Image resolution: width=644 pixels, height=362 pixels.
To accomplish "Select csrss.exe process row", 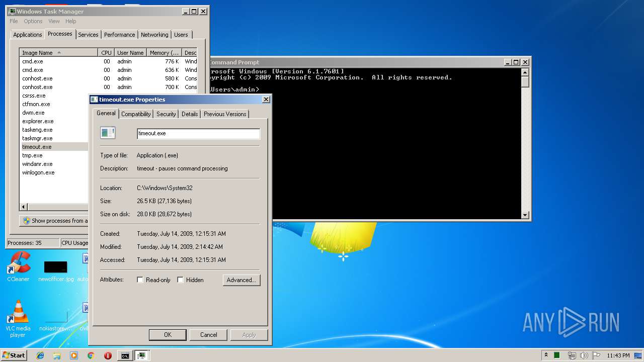I will click(54, 96).
